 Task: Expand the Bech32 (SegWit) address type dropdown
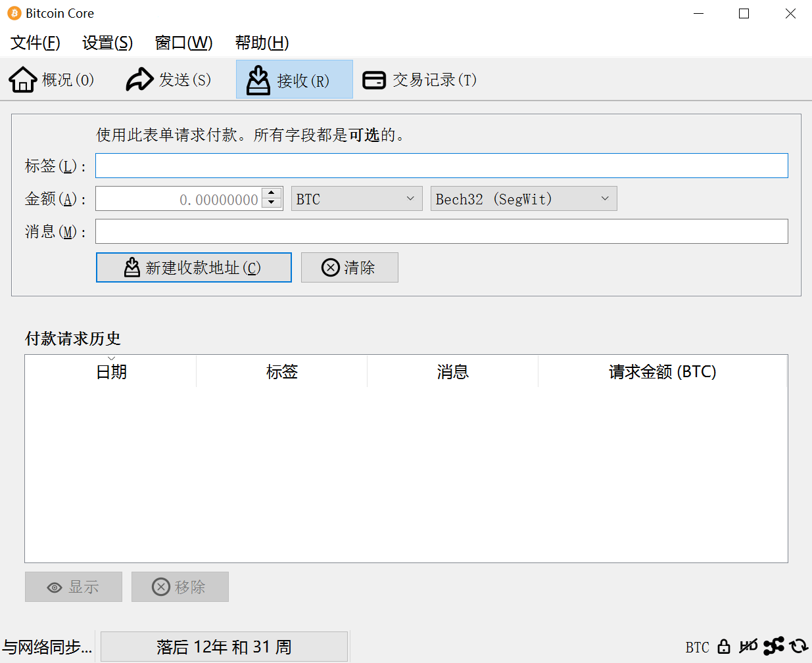pyautogui.click(x=523, y=198)
